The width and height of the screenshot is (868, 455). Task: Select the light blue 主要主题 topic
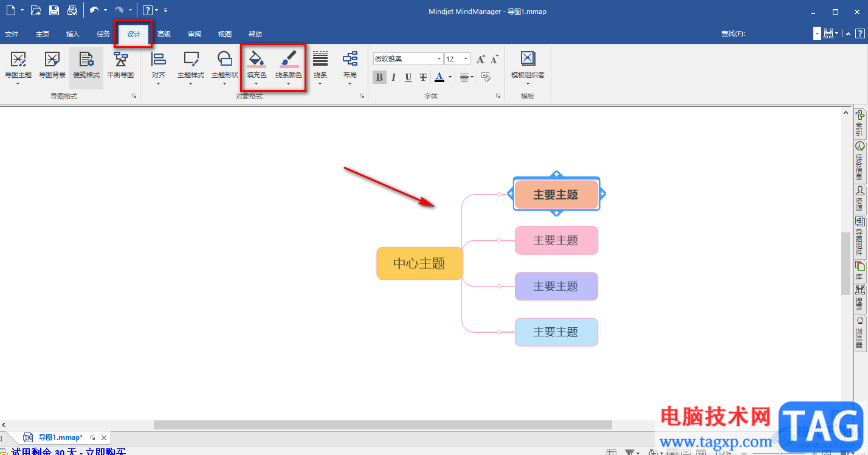click(x=556, y=332)
